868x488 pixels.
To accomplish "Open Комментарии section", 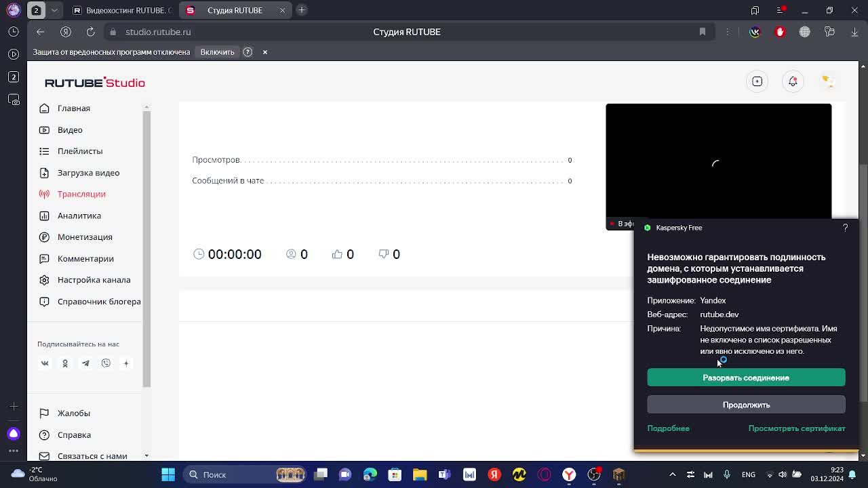I will pyautogui.click(x=85, y=258).
